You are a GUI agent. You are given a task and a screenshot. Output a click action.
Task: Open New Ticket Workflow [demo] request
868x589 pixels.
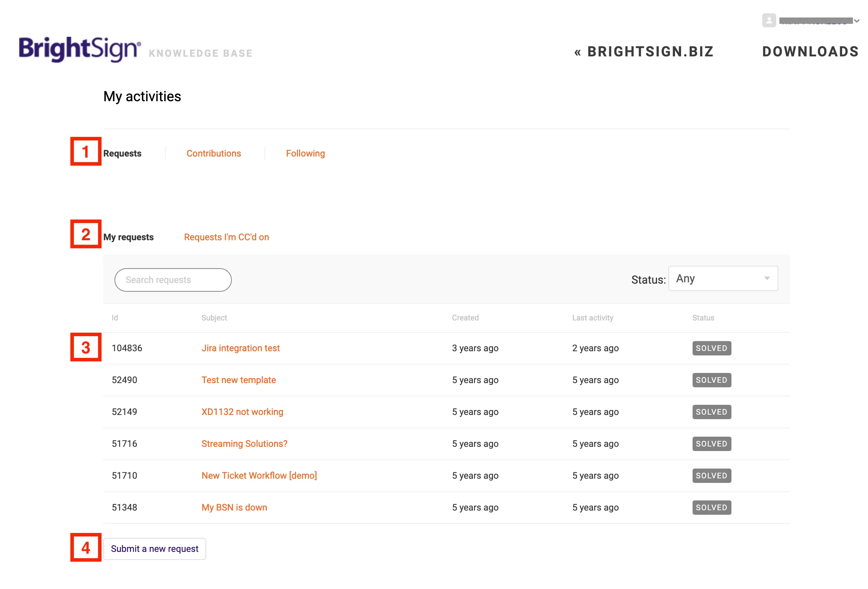[x=259, y=476]
